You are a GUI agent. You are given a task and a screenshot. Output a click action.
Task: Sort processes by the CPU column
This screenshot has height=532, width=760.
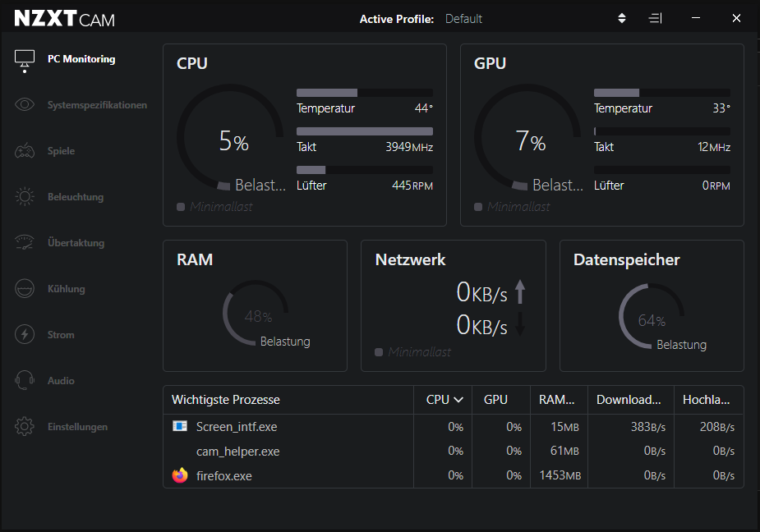[445, 400]
